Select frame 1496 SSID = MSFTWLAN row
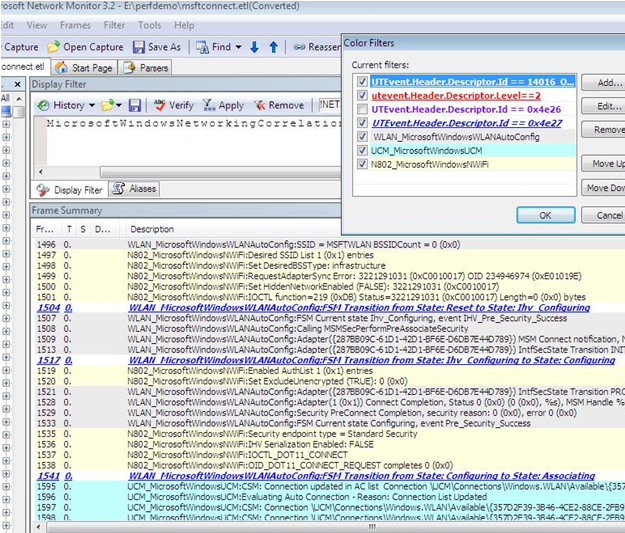Screen dimensions: 625x533 tap(329, 244)
